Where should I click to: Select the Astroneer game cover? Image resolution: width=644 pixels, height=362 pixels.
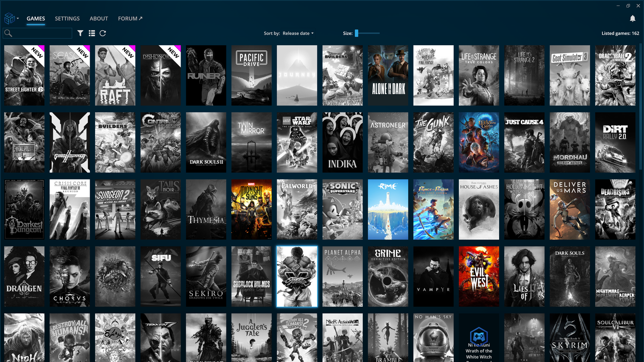pyautogui.click(x=388, y=143)
